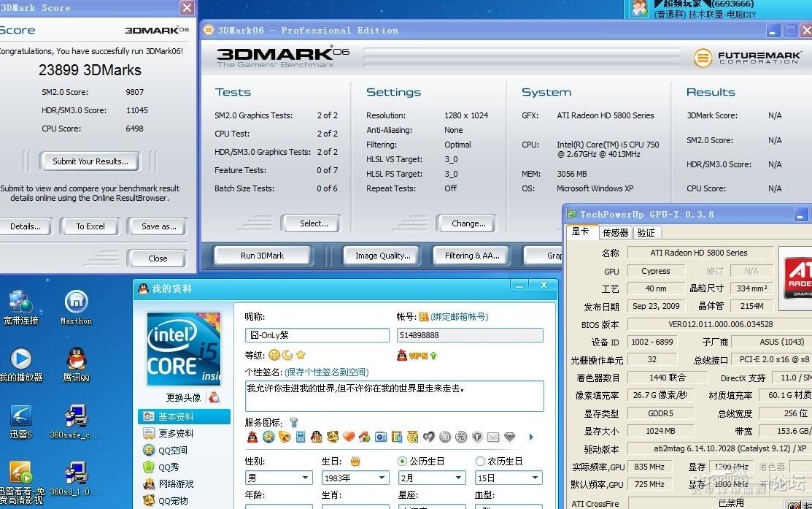Image resolution: width=812 pixels, height=509 pixels.
Task: Click the grey shield service icon
Action: (477, 437)
